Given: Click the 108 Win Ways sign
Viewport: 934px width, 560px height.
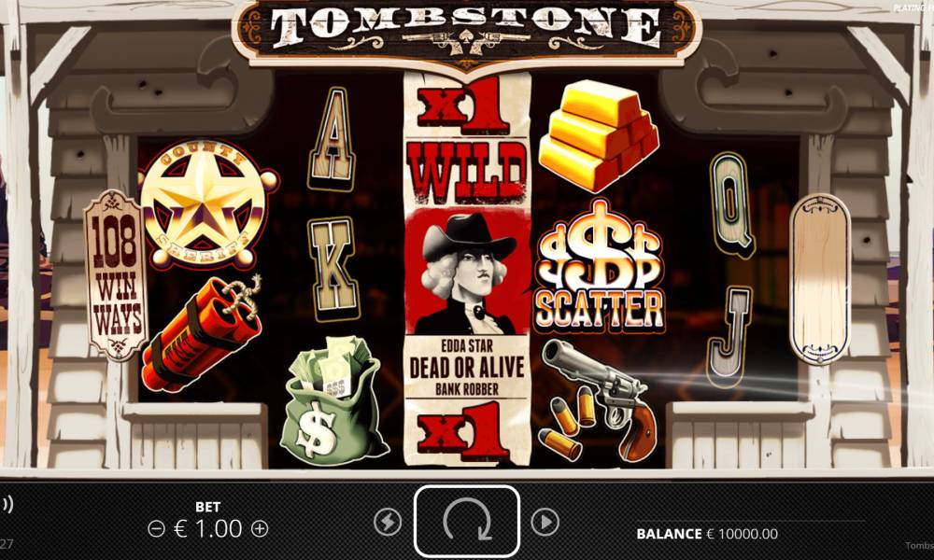Looking at the screenshot, I should tap(116, 275).
